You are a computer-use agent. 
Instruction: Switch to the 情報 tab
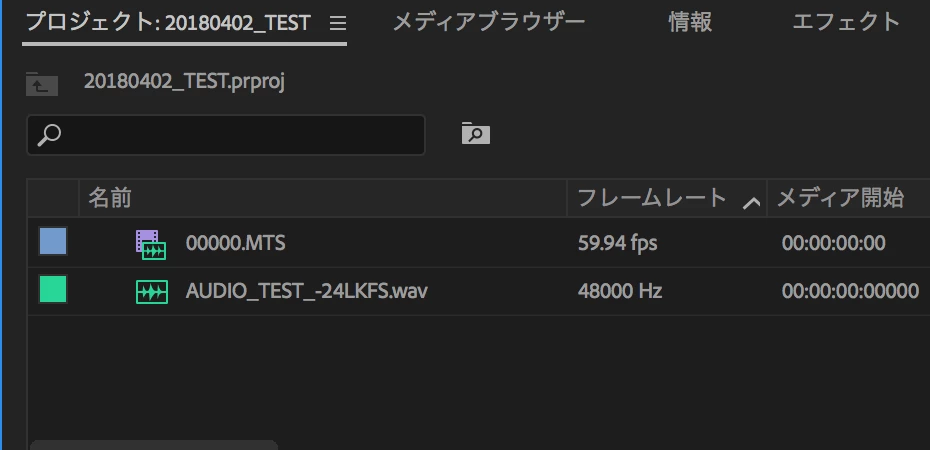point(690,23)
